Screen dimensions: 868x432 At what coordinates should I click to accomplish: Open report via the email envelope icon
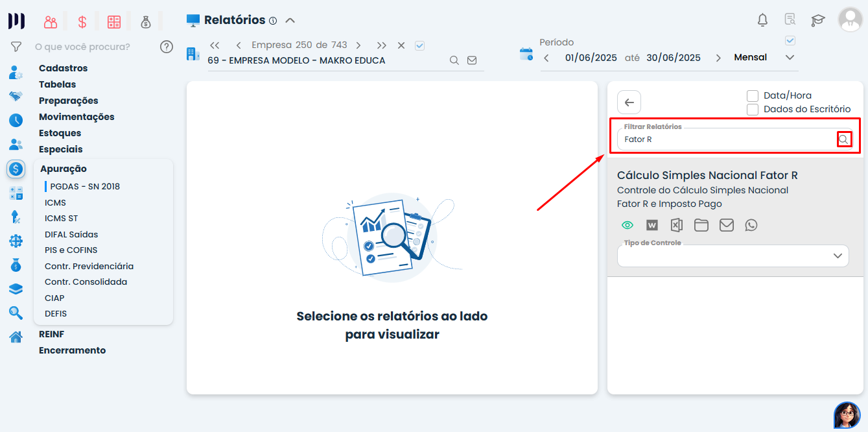[x=727, y=225]
